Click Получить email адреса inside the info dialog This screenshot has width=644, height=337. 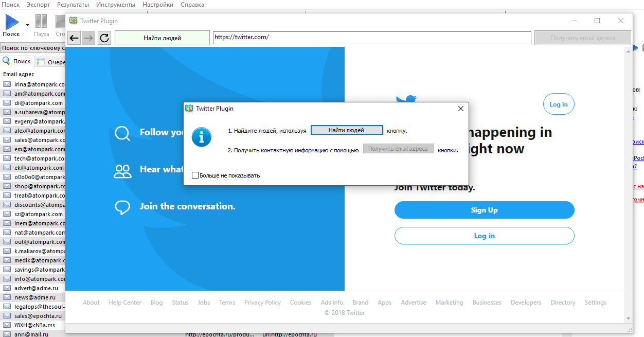[x=398, y=149]
